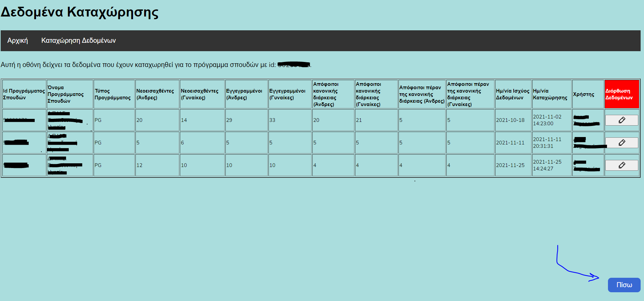Image resolution: width=644 pixels, height=301 pixels.
Task: Click the Νεοεισαχθέντες (Άνδρες) column header
Action: pos(157,94)
